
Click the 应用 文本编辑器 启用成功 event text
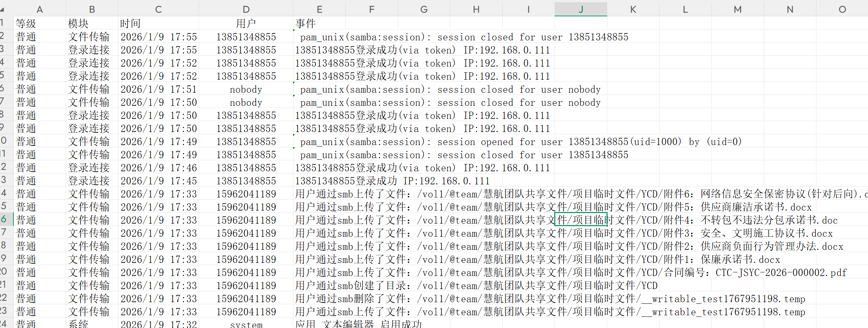pyautogui.click(x=358, y=323)
